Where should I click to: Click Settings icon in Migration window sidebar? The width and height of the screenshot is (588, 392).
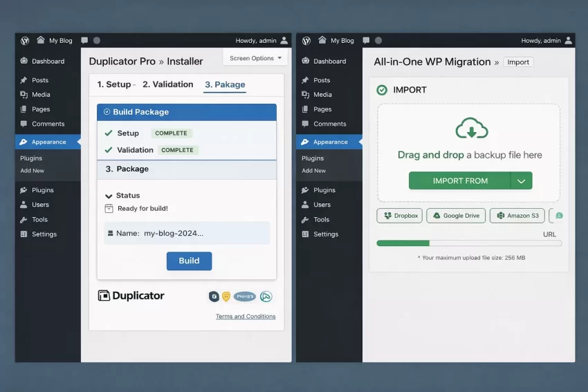pos(305,234)
